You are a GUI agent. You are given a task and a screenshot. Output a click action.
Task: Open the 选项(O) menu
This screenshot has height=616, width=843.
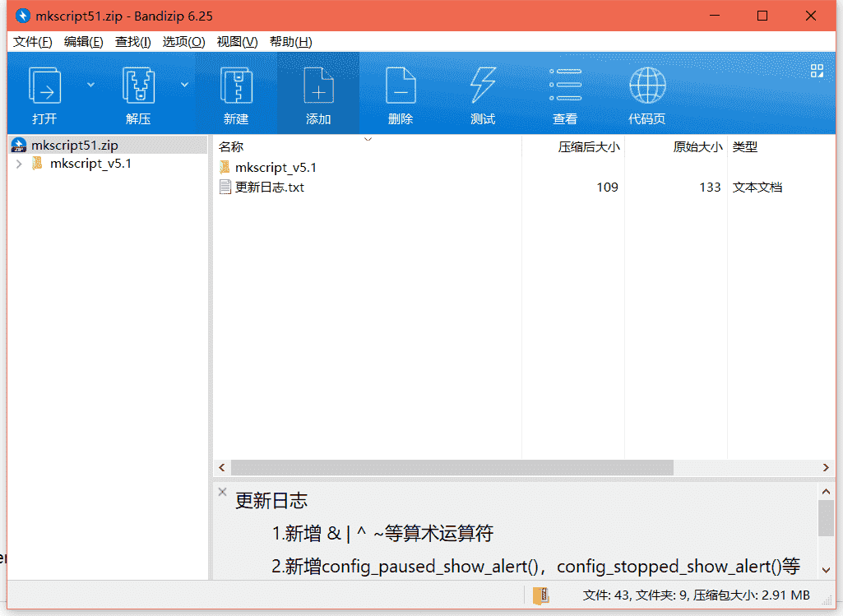183,42
